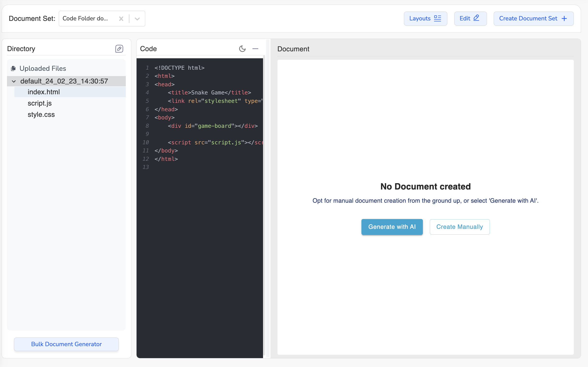Open the Document Set dropdown chevron
The width and height of the screenshot is (588, 367).
[x=137, y=19]
